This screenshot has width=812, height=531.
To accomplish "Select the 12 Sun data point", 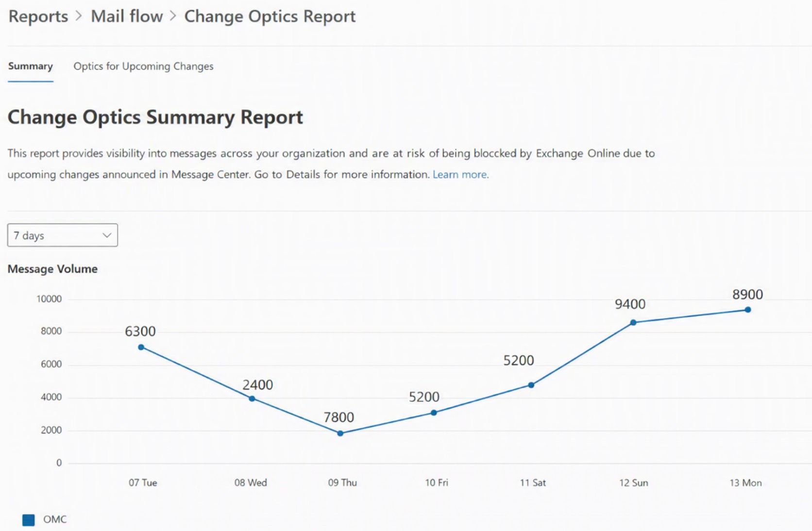I will tap(633, 322).
